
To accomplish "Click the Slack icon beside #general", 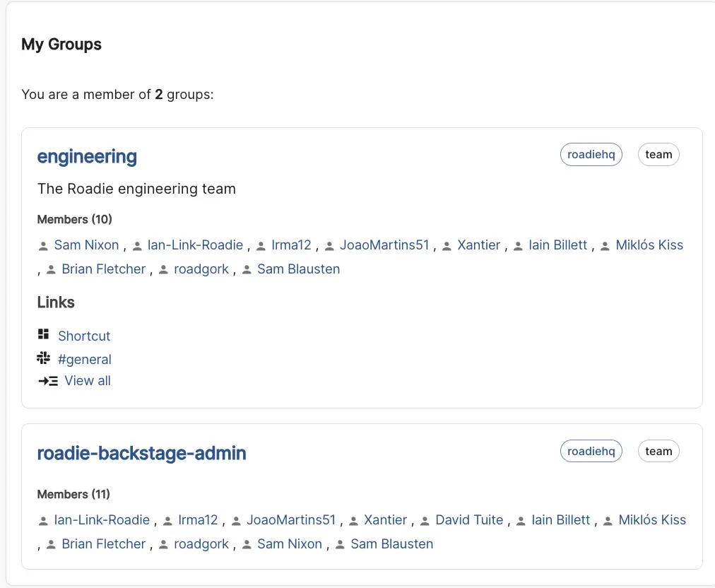I will (x=44, y=358).
